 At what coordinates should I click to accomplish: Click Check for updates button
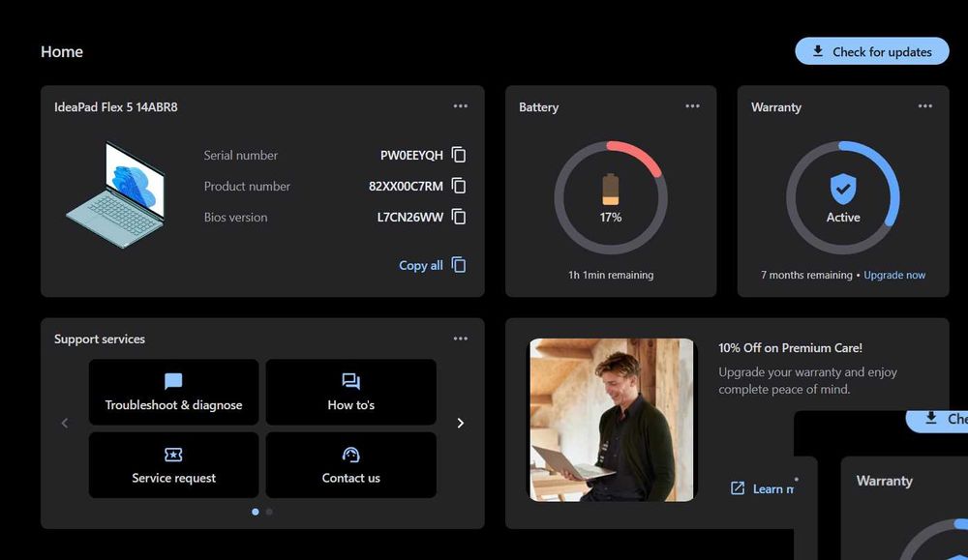click(872, 51)
